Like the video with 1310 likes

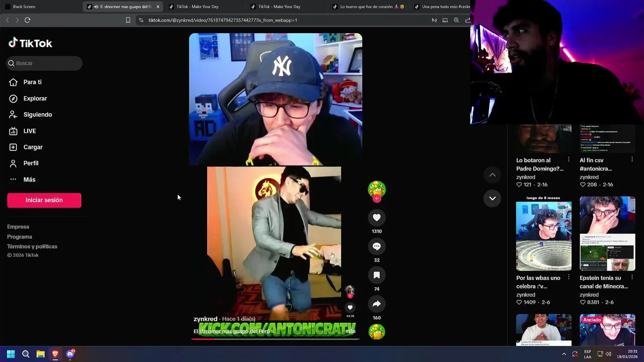(x=376, y=218)
